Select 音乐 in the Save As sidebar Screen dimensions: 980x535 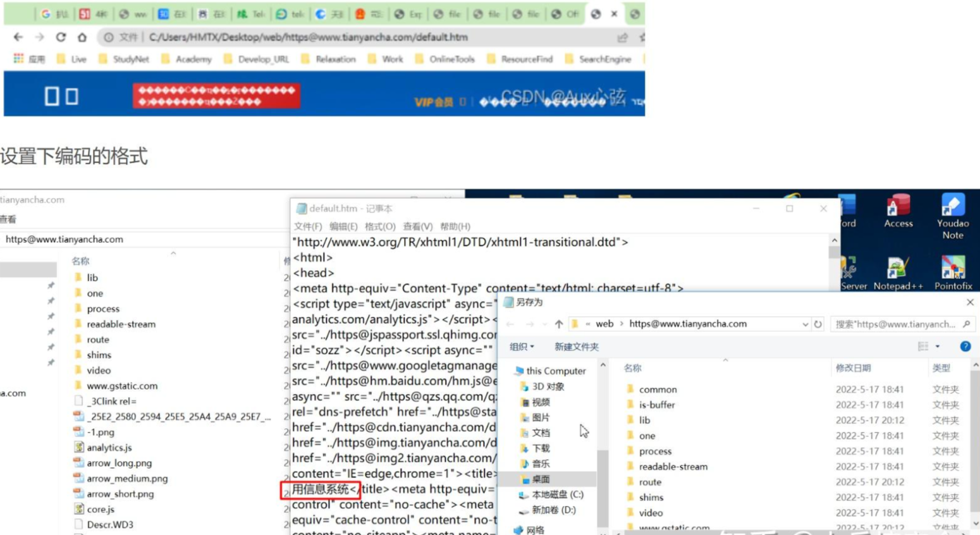click(535, 464)
